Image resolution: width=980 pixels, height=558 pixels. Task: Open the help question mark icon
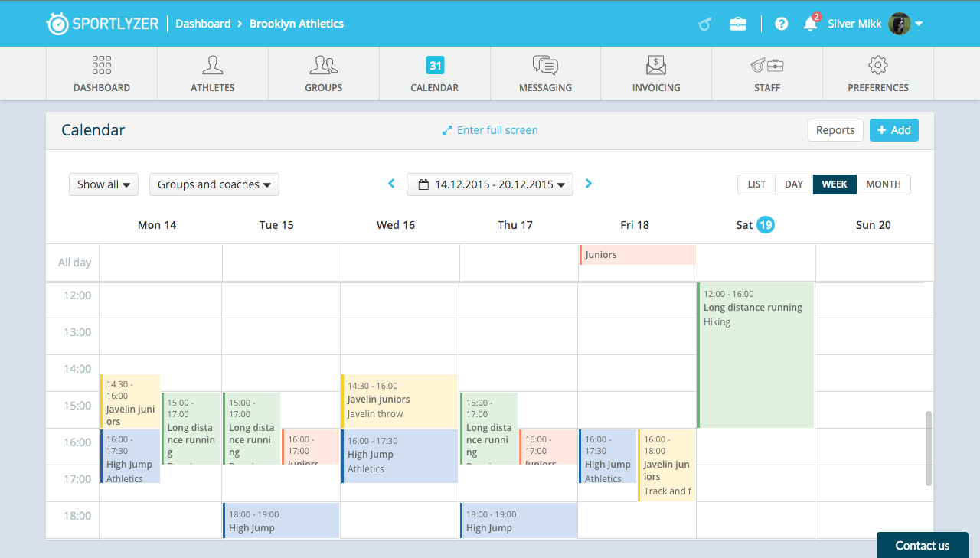(781, 24)
